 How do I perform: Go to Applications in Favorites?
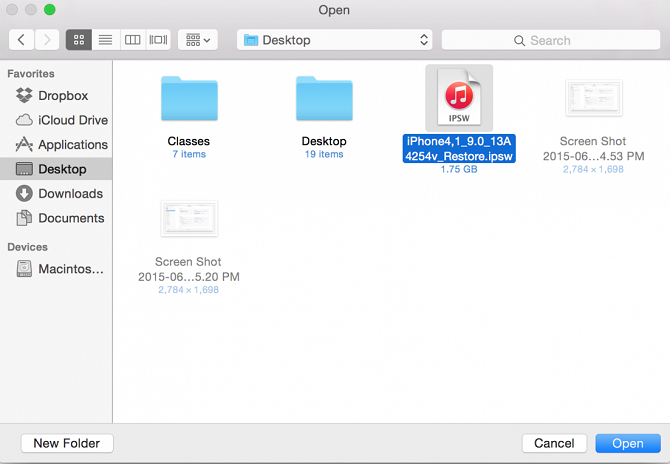[72, 145]
